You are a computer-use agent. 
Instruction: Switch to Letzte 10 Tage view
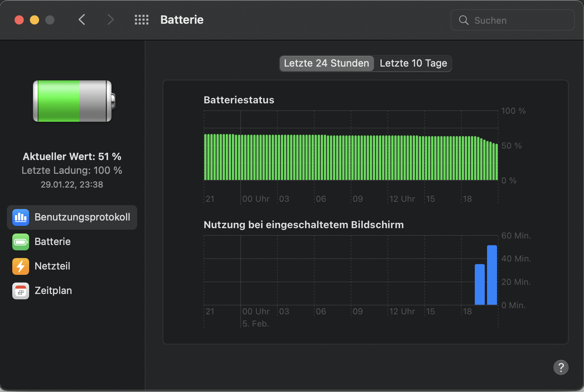tap(413, 64)
